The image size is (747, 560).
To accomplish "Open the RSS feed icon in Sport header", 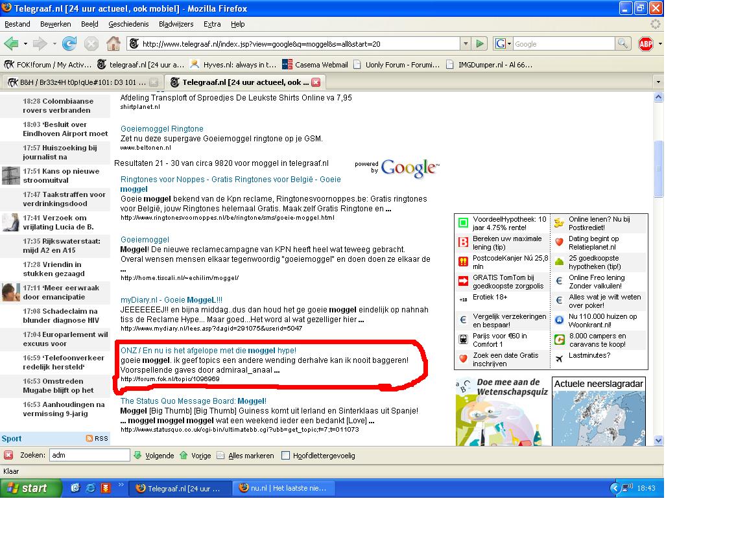I will [x=89, y=438].
